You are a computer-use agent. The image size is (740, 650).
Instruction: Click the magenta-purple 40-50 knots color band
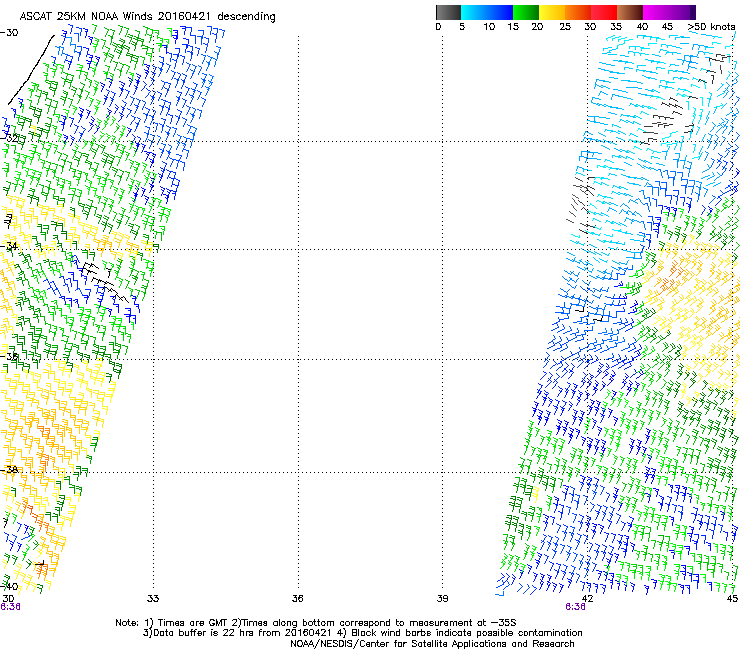669,12
